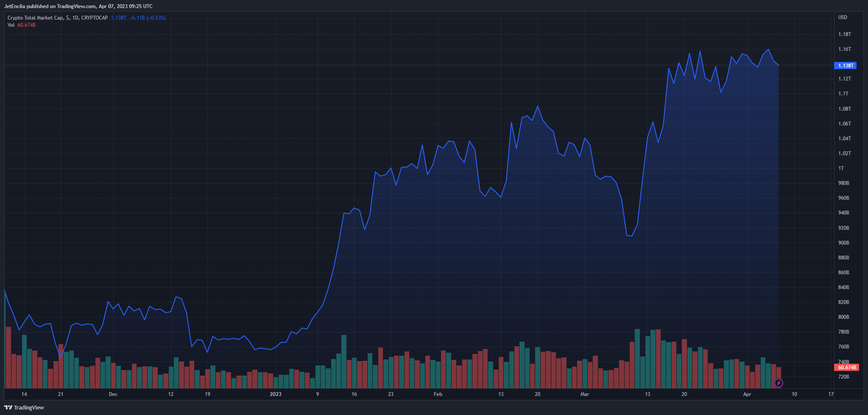
Task: Select the Mar marker on the date axis
Action: tap(585, 394)
